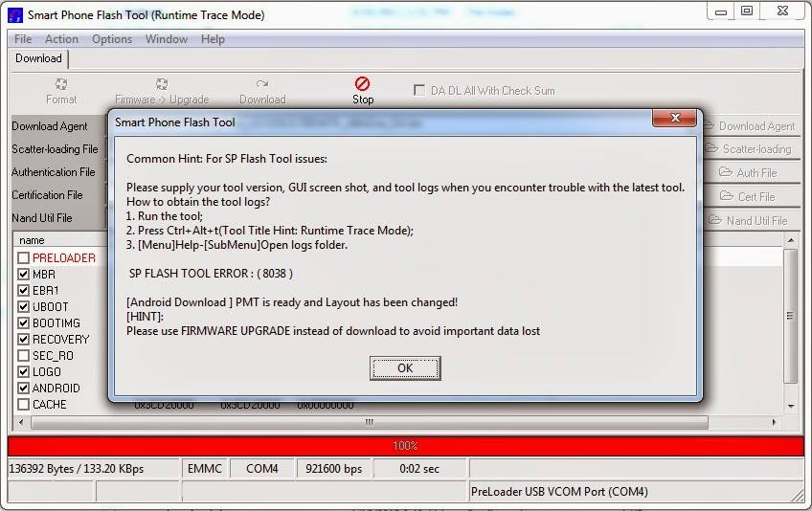Image resolution: width=812 pixels, height=511 pixels.
Task: Open the Options menu
Action: [x=112, y=39]
